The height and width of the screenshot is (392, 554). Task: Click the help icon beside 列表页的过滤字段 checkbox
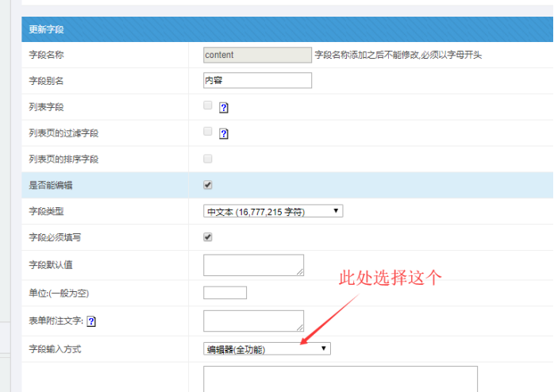click(x=224, y=134)
